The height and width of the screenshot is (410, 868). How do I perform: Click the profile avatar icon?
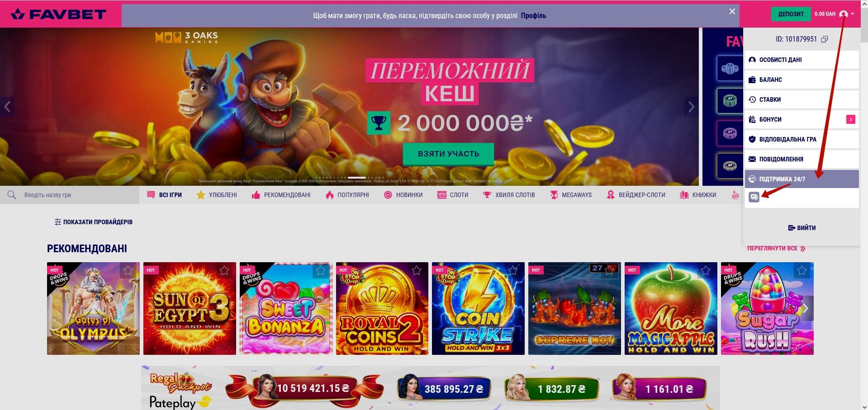click(x=844, y=14)
